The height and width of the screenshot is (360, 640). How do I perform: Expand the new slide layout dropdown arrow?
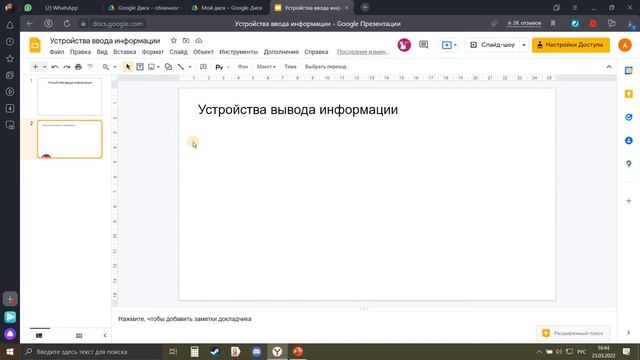click(44, 67)
